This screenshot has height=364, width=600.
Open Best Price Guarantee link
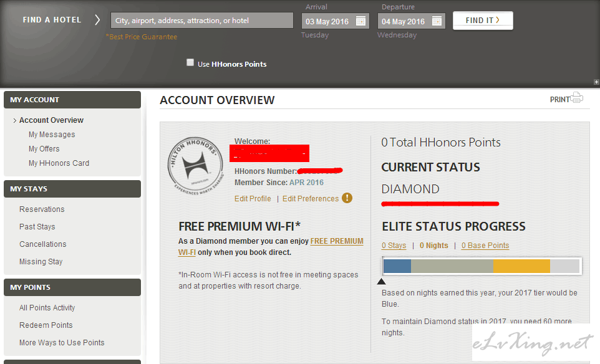142,37
